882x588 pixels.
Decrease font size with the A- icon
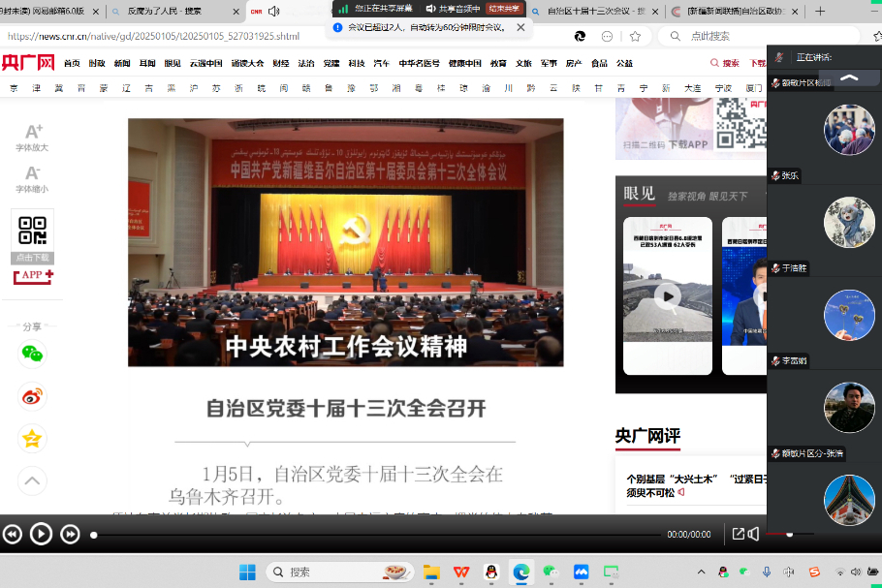click(32, 173)
